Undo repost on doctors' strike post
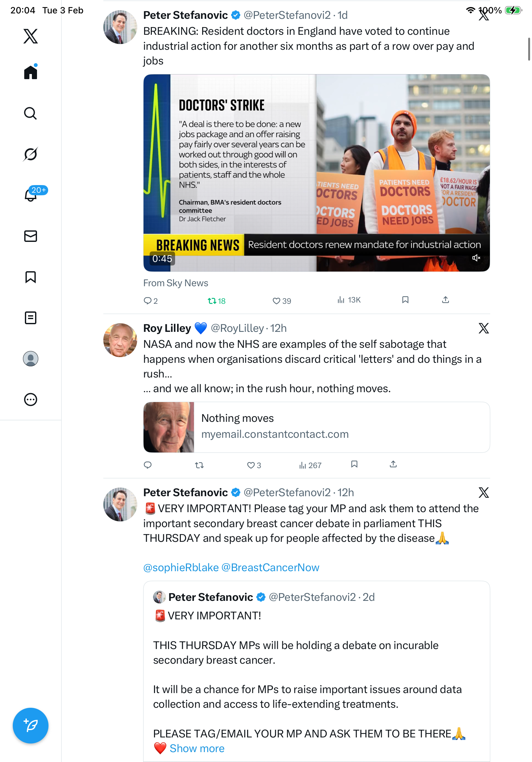 [x=217, y=301]
